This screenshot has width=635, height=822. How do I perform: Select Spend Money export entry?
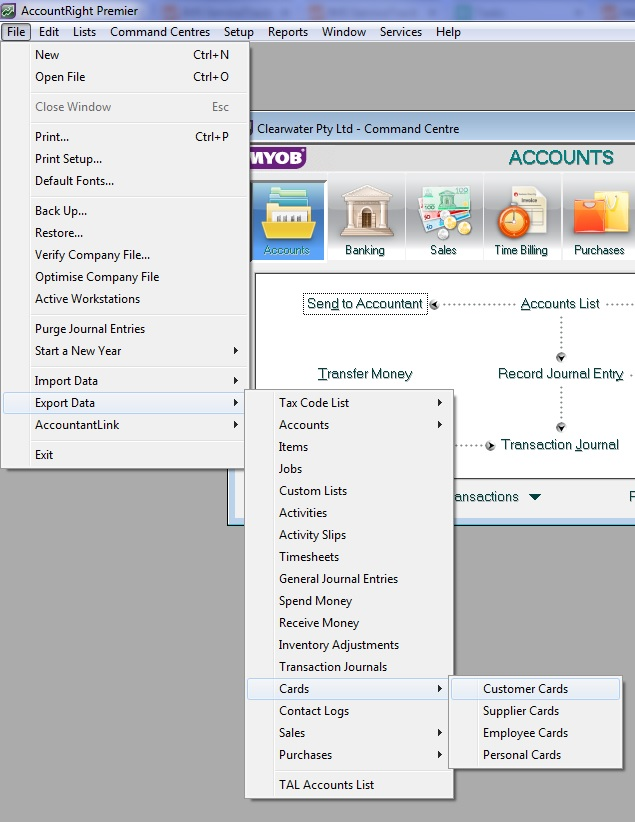(x=349, y=601)
